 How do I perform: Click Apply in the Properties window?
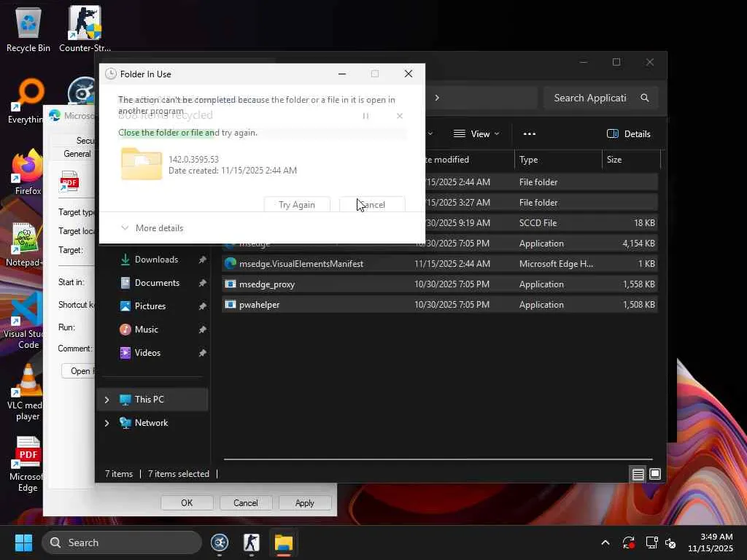[304, 503]
